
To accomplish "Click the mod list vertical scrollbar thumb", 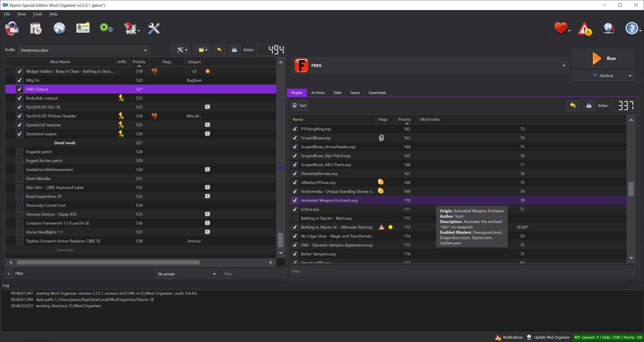I will 281,240.
